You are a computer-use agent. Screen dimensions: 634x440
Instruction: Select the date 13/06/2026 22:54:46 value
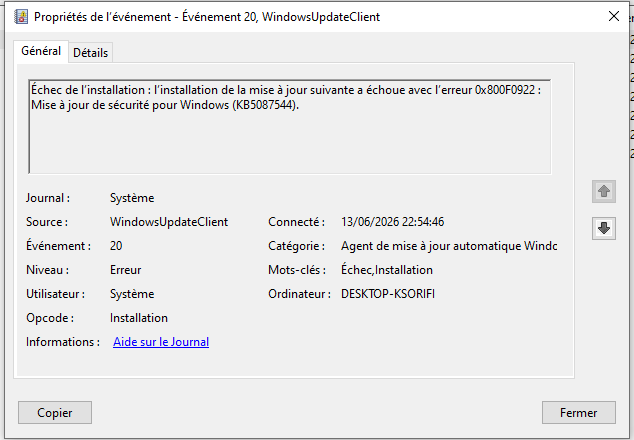pos(392,222)
